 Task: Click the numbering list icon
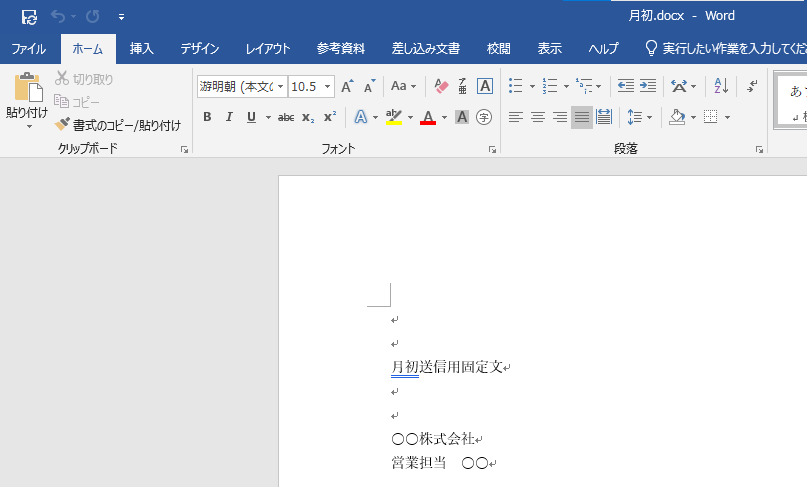550,86
